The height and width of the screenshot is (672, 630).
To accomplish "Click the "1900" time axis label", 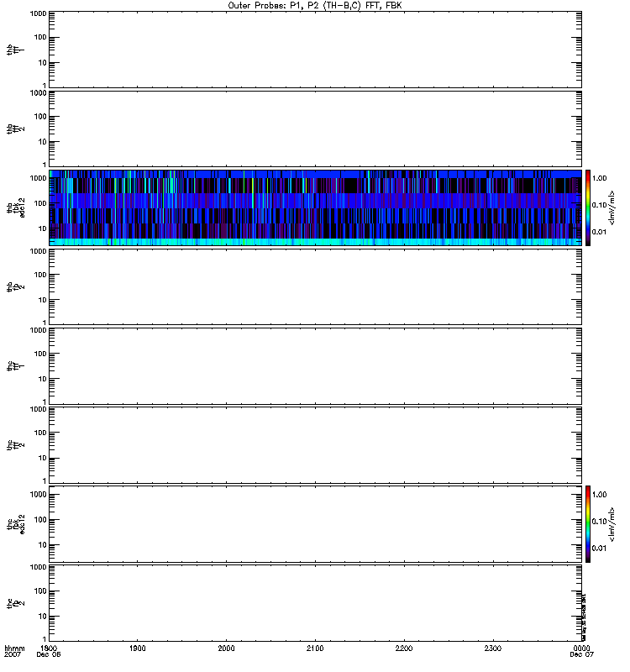I will click(x=137, y=648).
